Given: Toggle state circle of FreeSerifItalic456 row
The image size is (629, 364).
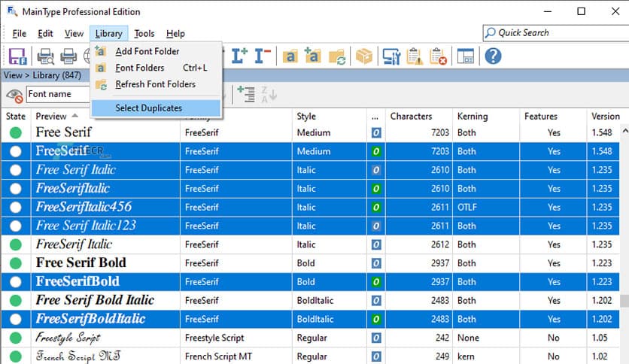Looking at the screenshot, I should click(16, 208).
